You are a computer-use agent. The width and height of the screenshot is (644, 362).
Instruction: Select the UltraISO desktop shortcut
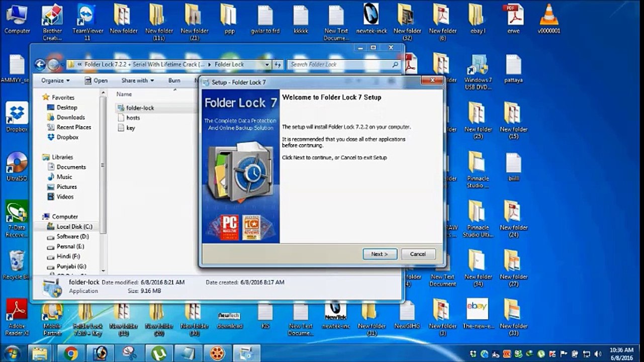[x=17, y=166]
